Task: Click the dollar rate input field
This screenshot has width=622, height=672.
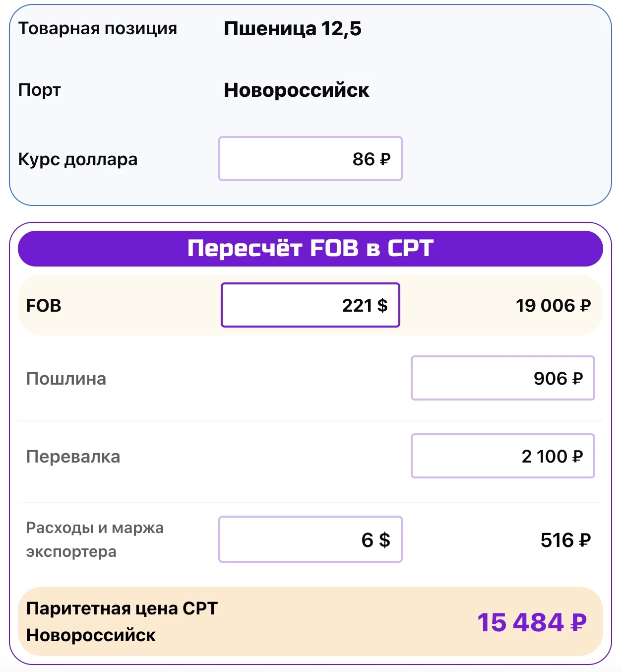Action: [310, 159]
